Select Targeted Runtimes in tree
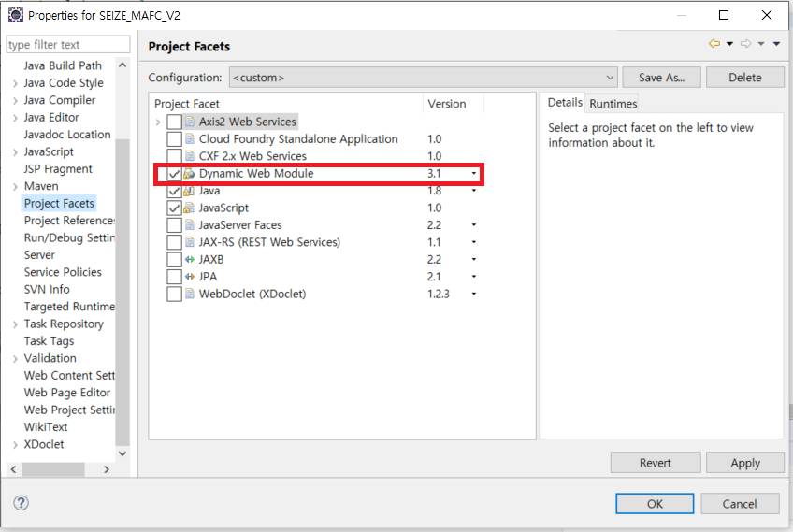793x532 pixels. [x=69, y=307]
